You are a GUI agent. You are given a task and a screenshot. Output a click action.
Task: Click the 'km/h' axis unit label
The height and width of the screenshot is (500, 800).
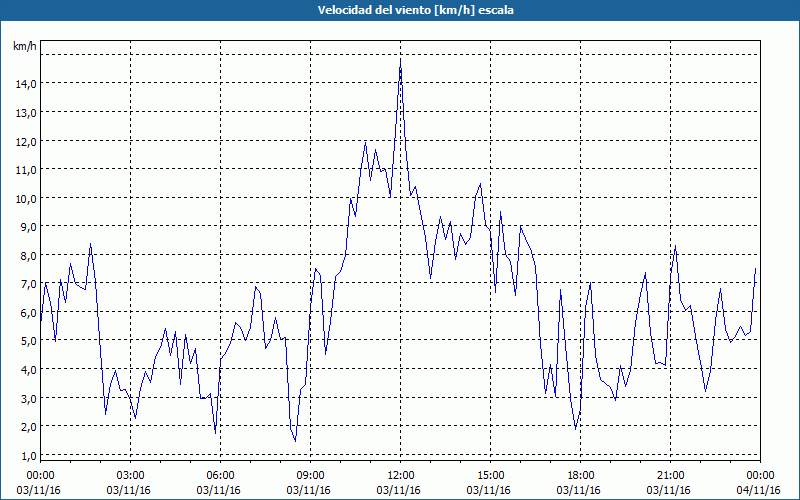[24, 46]
